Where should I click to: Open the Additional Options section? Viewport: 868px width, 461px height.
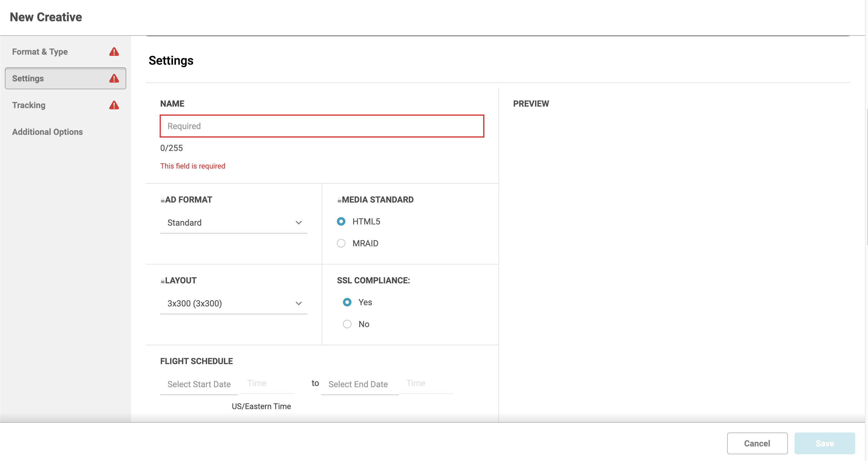point(65,132)
